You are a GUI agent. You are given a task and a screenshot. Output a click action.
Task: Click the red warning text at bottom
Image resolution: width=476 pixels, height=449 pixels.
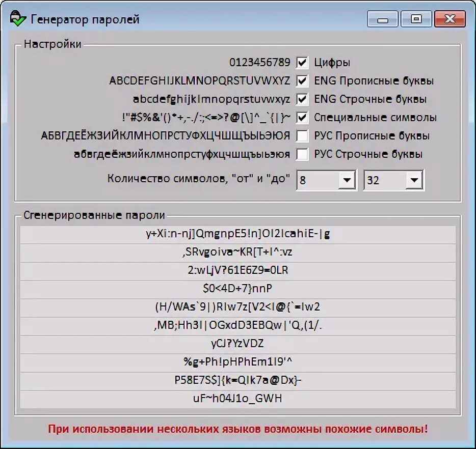(237, 429)
